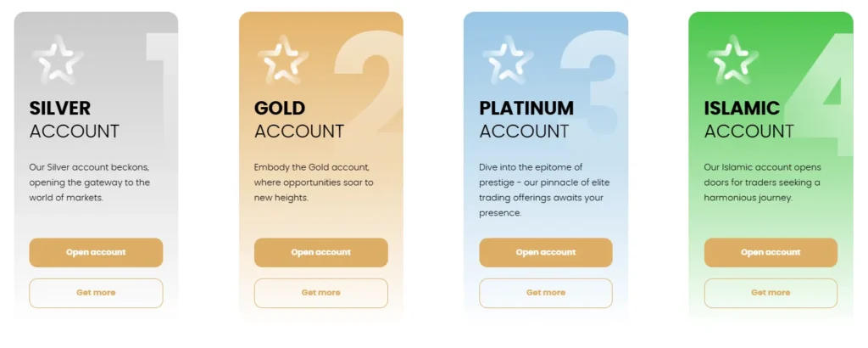The image size is (868, 348).
Task: Open a Silver account
Action: (x=96, y=252)
